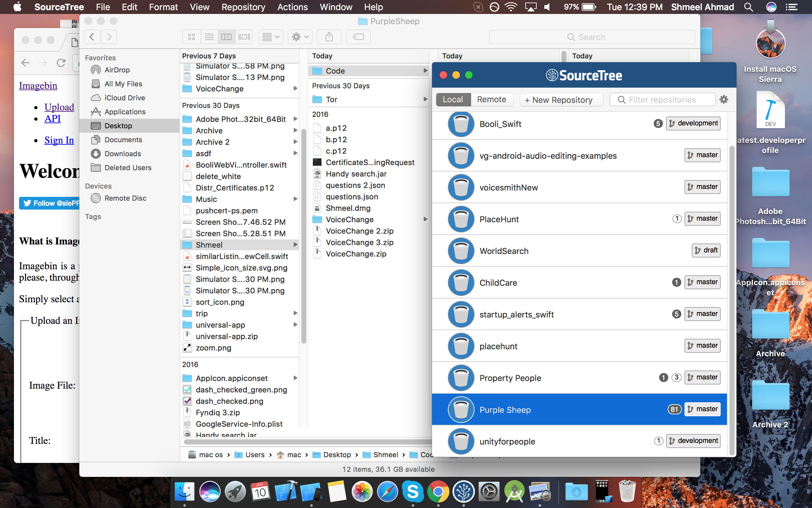Switch Finder to cover flow view
This screenshot has width=812, height=508.
[244, 37]
